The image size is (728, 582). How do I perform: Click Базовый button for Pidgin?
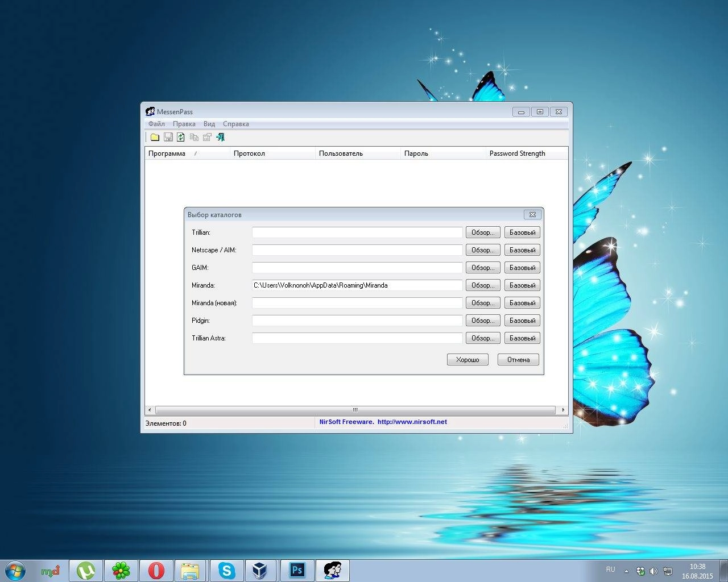(522, 321)
